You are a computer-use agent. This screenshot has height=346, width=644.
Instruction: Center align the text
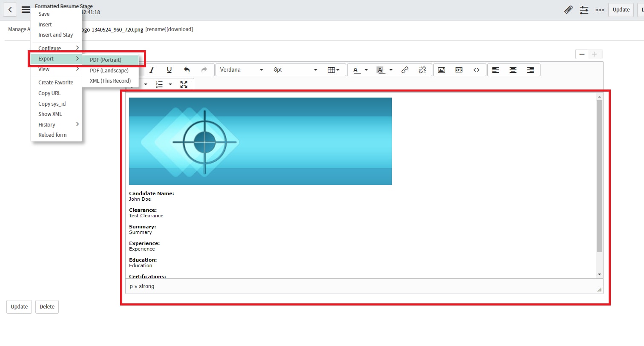[x=513, y=70]
